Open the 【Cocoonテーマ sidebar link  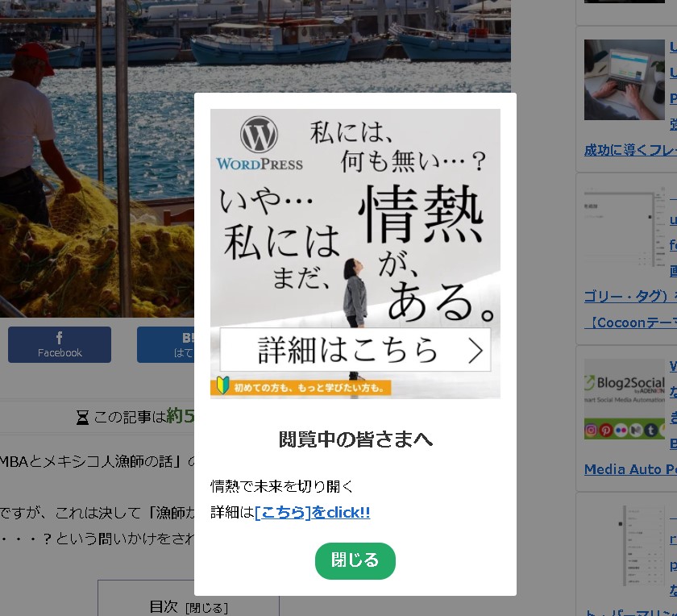pos(630,322)
